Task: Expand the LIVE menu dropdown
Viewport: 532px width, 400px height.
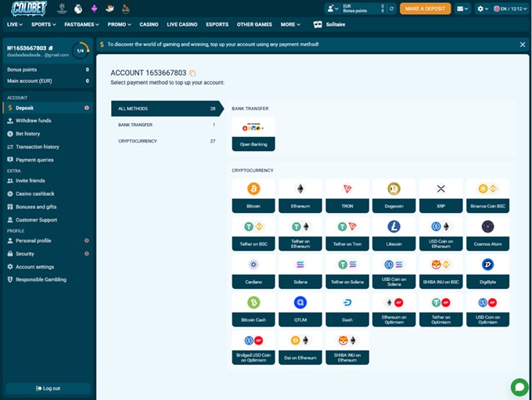Action: tap(15, 24)
